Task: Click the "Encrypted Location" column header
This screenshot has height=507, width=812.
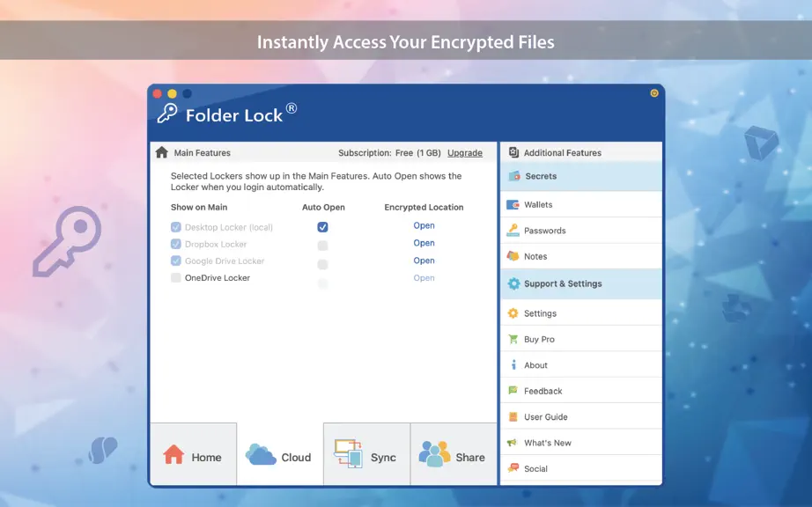Action: tap(424, 207)
